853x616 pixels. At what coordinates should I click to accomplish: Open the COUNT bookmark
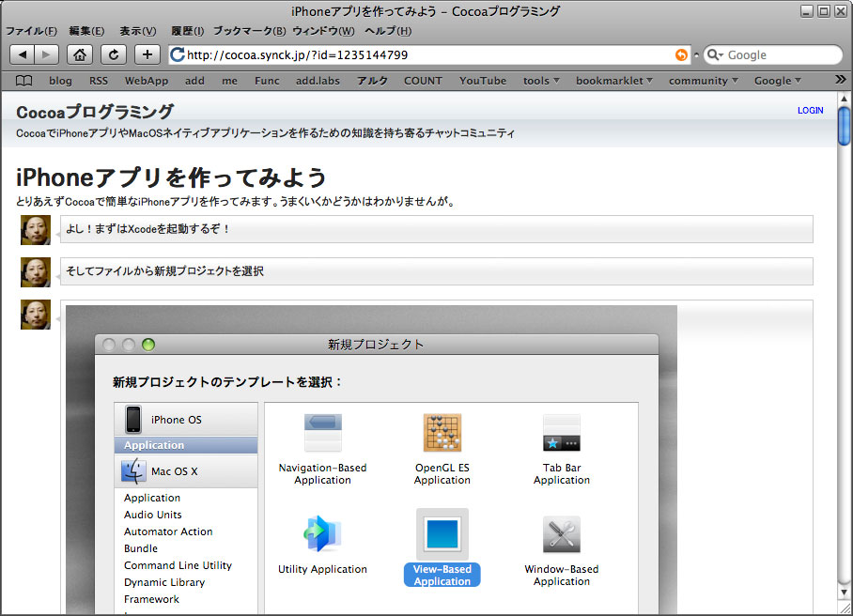[x=424, y=81]
